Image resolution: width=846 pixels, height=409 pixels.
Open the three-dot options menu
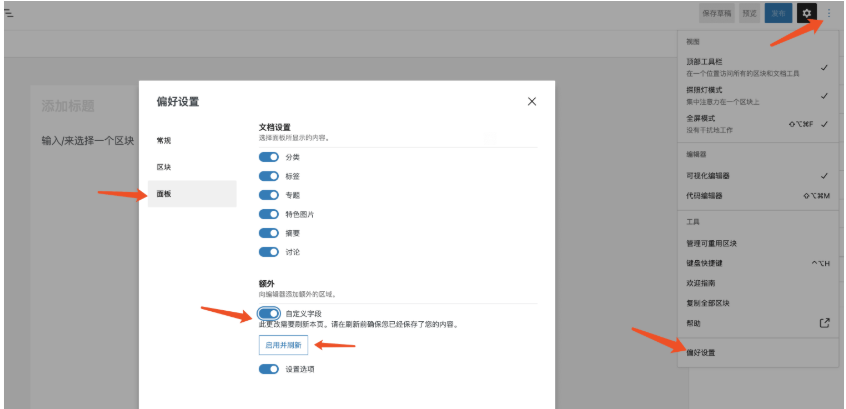(829, 13)
